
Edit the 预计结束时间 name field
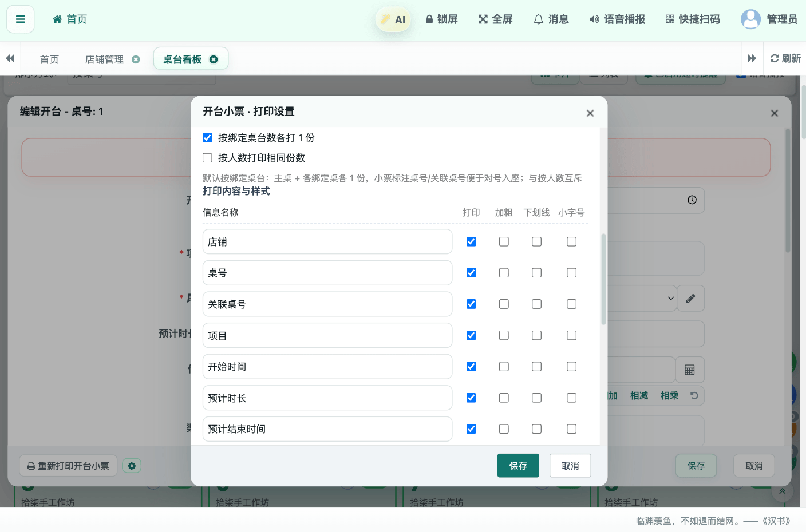[327, 429]
